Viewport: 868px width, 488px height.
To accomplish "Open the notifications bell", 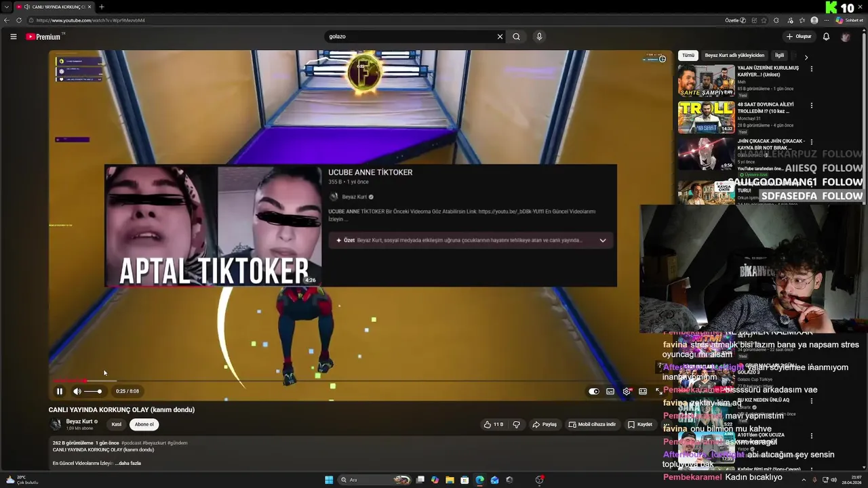I will [x=826, y=37].
